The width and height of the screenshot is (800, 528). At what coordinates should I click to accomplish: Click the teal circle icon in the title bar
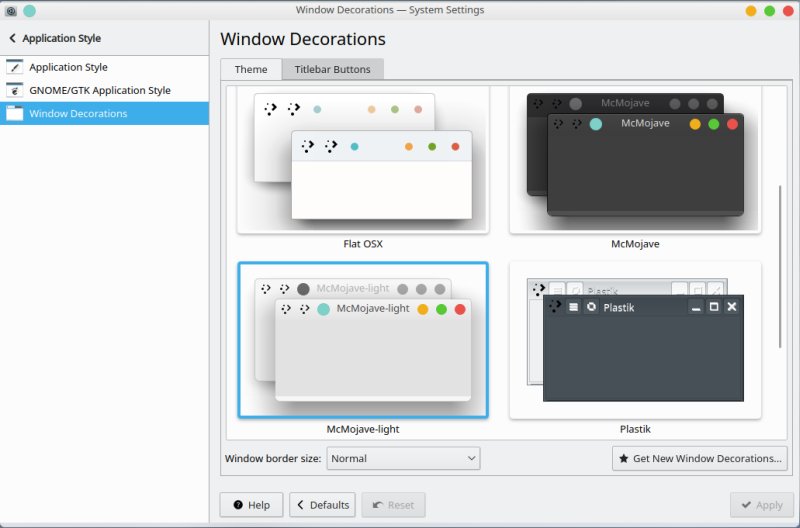click(x=29, y=10)
